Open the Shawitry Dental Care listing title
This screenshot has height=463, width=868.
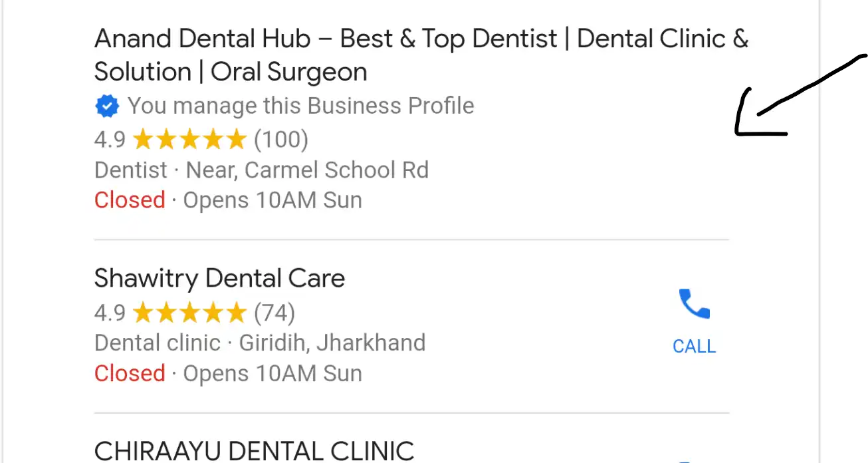[x=219, y=278]
